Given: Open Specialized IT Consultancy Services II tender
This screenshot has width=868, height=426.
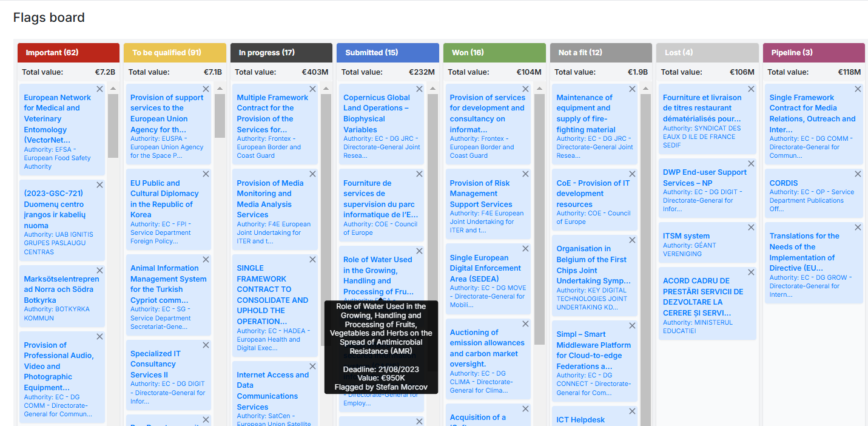Looking at the screenshot, I should point(155,364).
